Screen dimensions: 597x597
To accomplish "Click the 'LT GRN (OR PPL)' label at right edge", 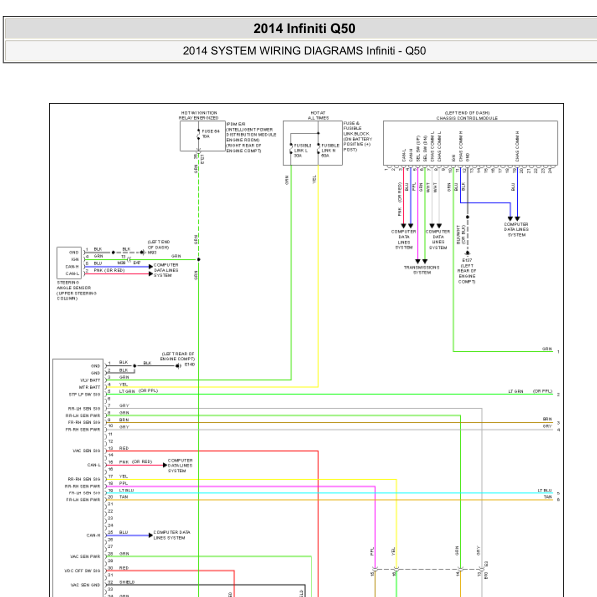I will pos(530,391).
